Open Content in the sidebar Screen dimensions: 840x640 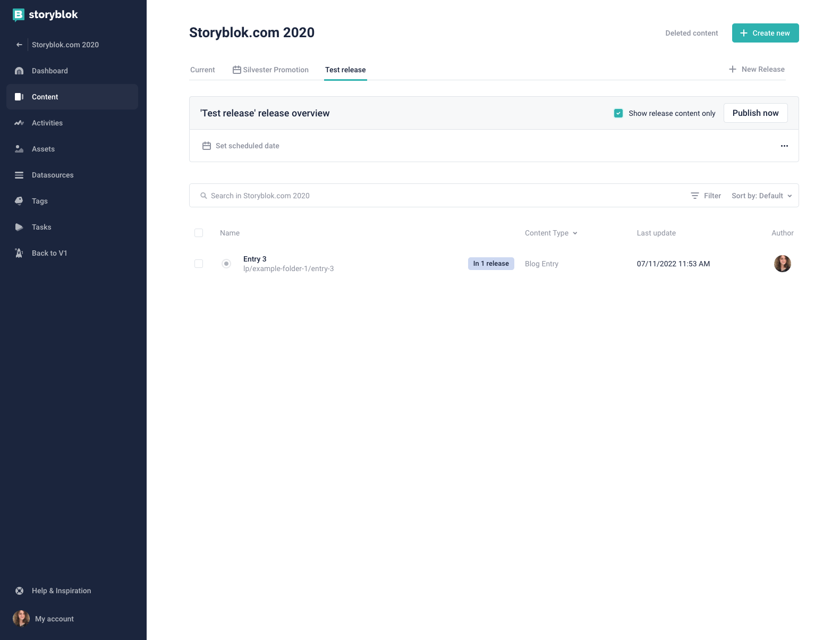[72, 97]
